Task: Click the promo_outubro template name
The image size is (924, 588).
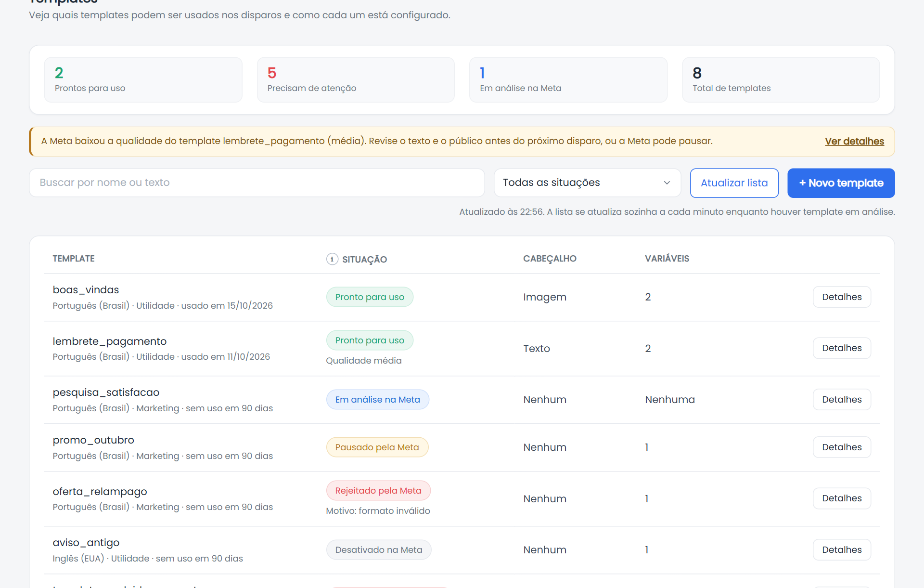Action: click(93, 440)
